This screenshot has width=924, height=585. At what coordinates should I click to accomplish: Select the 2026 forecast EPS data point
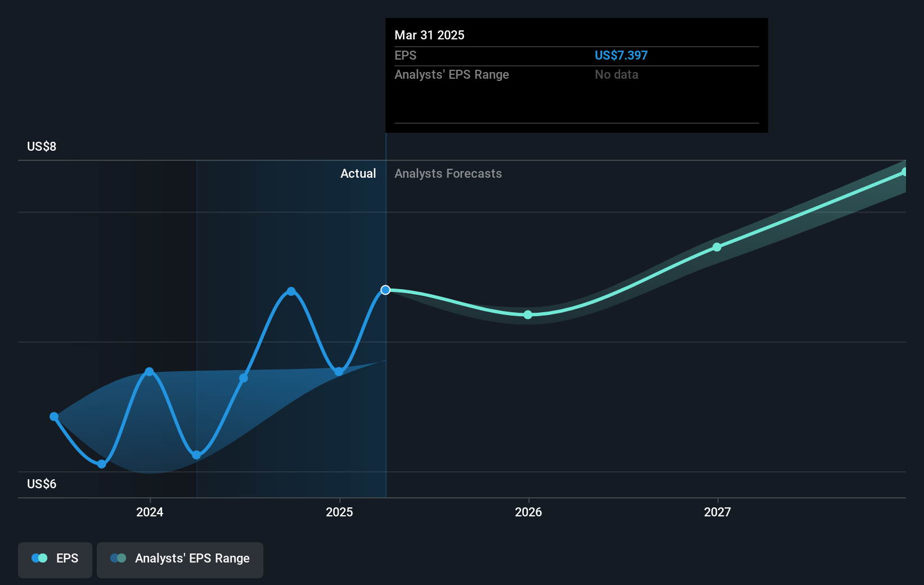coord(528,315)
